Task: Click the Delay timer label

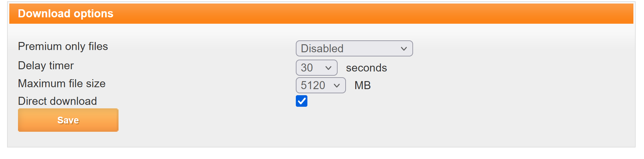Action: click(x=46, y=66)
